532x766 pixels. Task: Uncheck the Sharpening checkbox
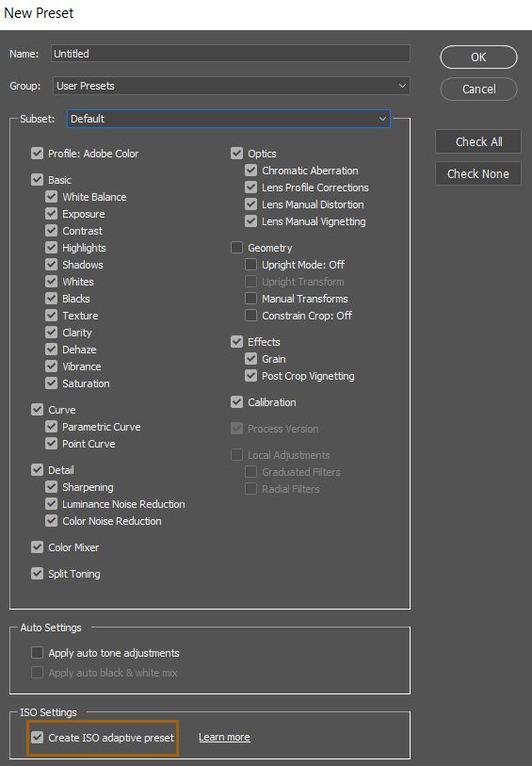click(51, 487)
